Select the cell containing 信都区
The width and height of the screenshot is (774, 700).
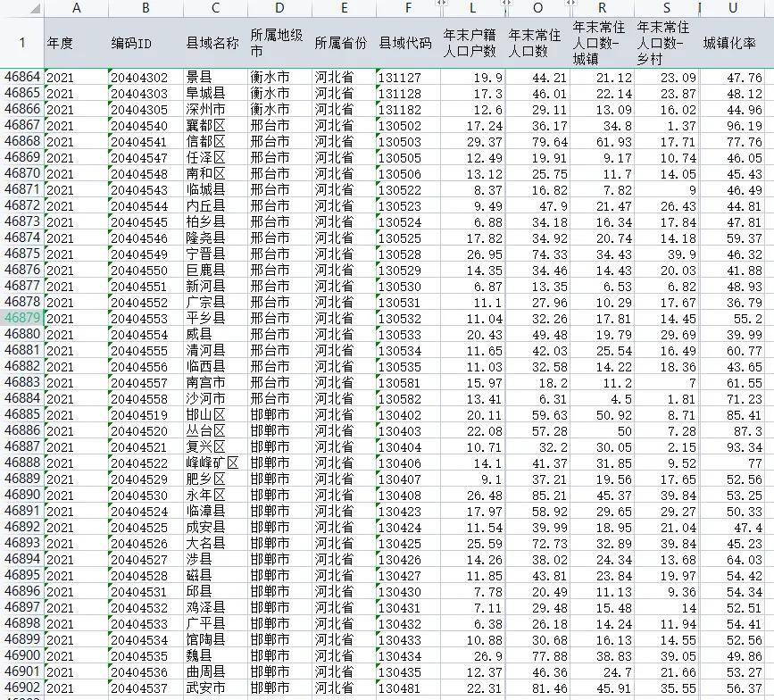(x=215, y=142)
